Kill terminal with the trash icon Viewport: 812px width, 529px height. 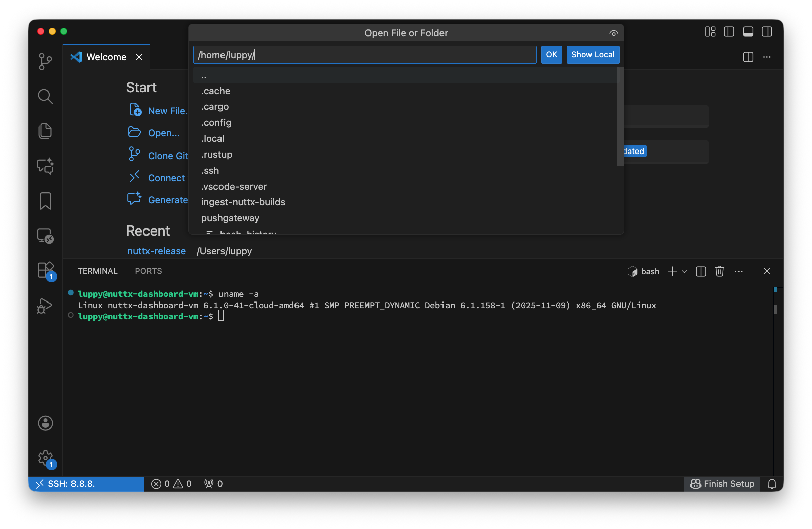[720, 271]
